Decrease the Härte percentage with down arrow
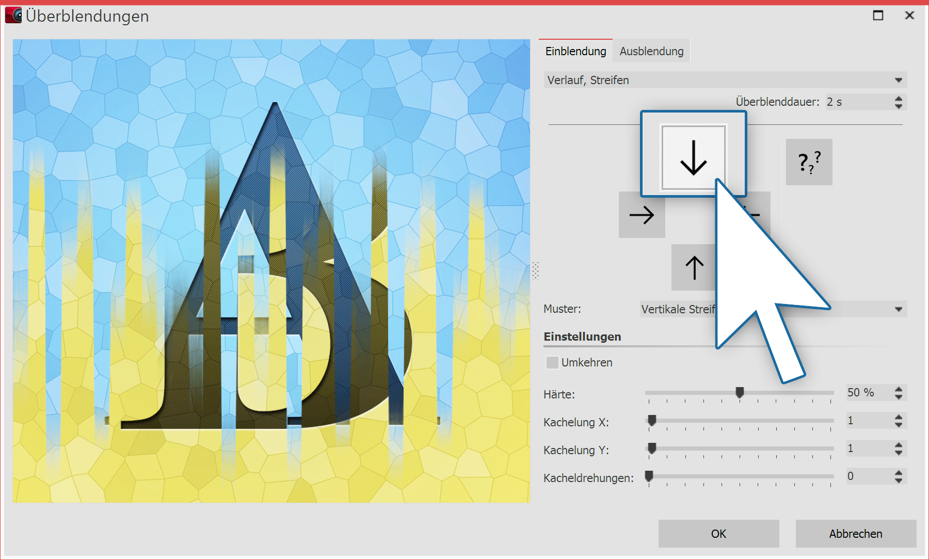 pos(899,396)
